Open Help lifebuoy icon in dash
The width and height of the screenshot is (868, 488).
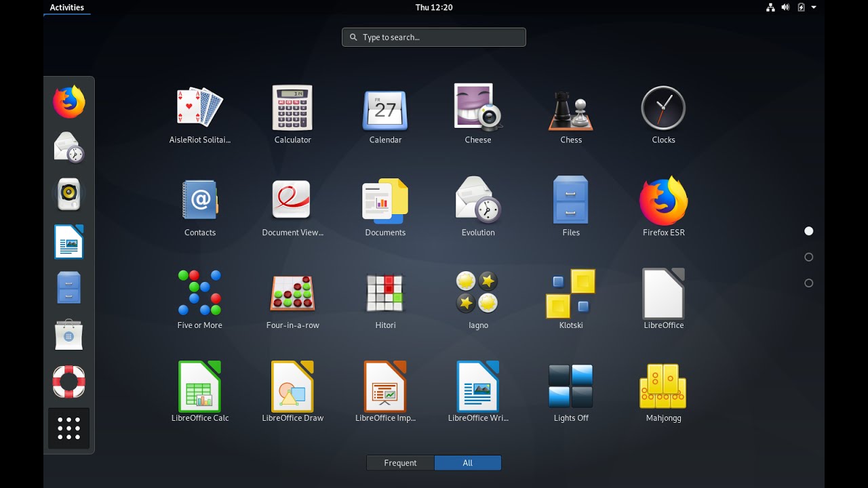69,382
